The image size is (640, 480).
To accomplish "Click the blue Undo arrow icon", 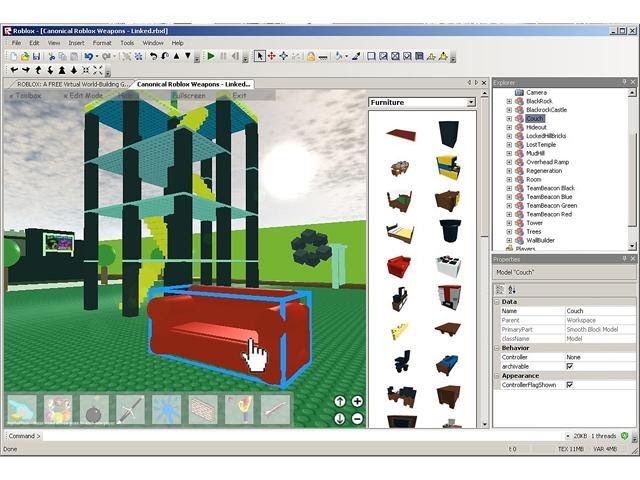I will (x=88, y=56).
